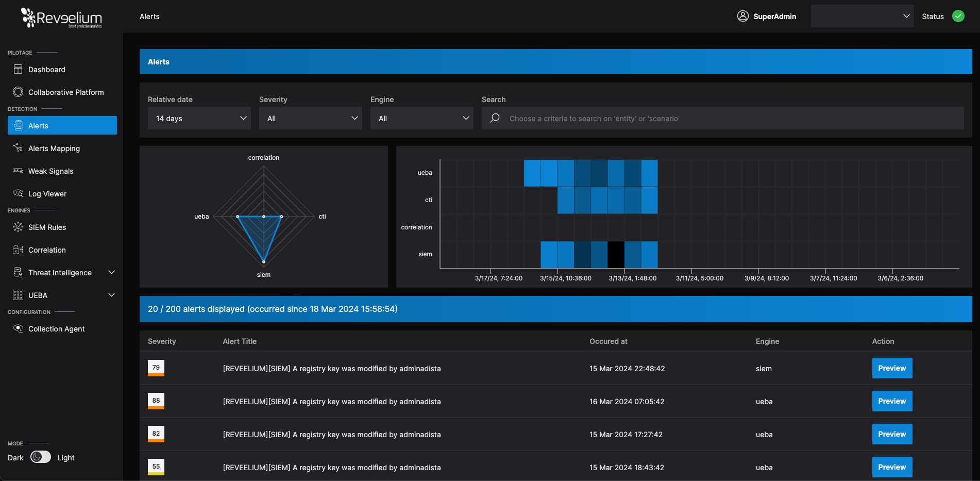Image resolution: width=980 pixels, height=481 pixels.
Task: Preview the 16 Mar 2024 ueba alert
Action: point(892,401)
